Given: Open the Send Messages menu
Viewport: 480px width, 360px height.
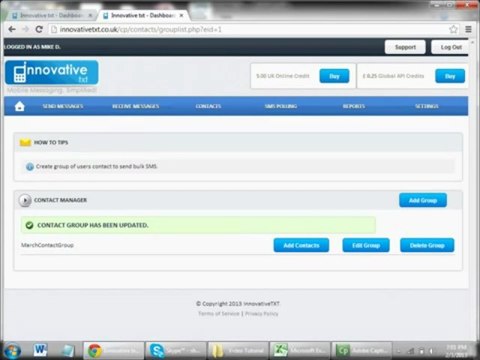Looking at the screenshot, I should coord(63,106).
